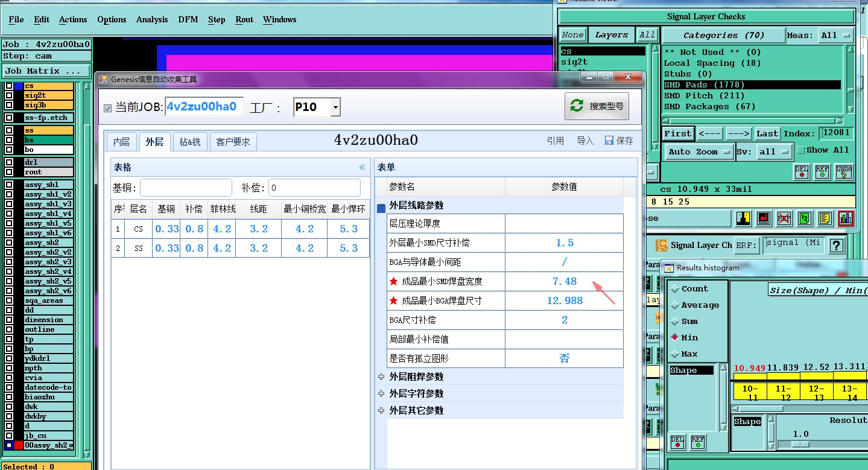Click the green numbered page icon
Image resolution: width=868 pixels, height=470 pixels.
(805, 218)
